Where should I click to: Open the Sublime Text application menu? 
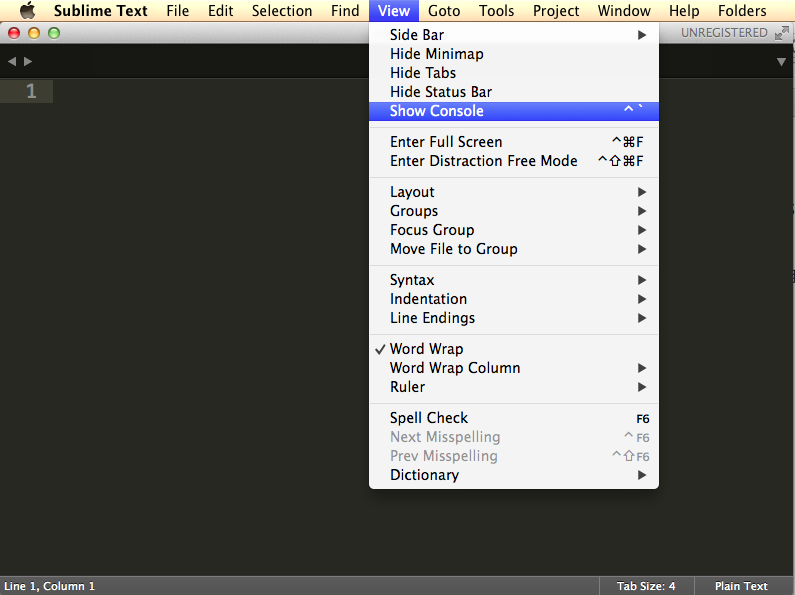click(100, 11)
